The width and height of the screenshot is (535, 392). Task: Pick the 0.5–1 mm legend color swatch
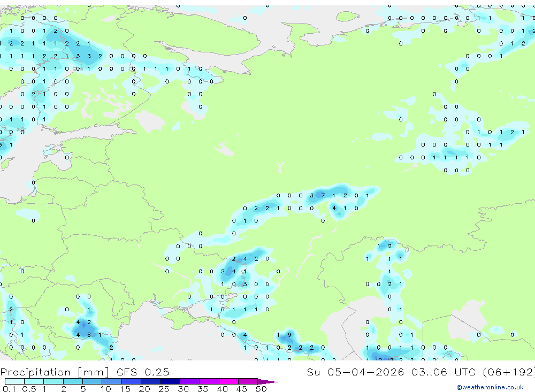34,381
